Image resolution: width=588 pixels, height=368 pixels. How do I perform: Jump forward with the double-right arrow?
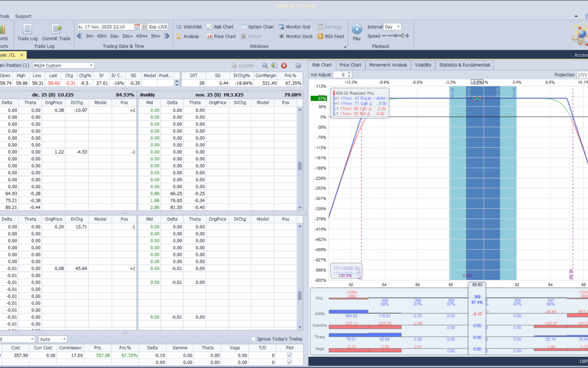[167, 36]
